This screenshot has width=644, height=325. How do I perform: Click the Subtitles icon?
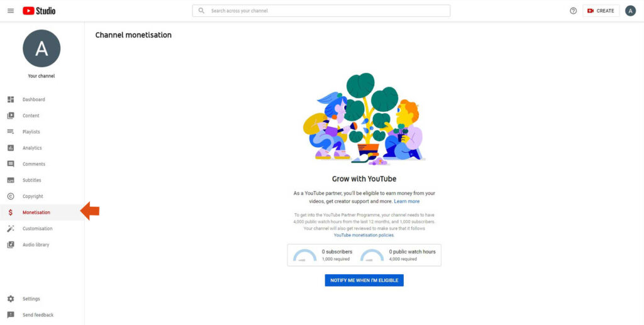11,180
